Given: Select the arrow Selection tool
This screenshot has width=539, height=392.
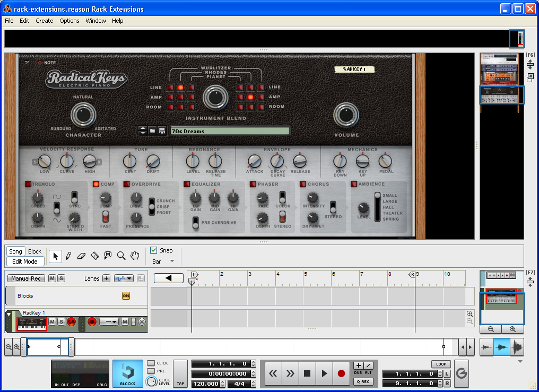Looking at the screenshot, I should click(55, 256).
